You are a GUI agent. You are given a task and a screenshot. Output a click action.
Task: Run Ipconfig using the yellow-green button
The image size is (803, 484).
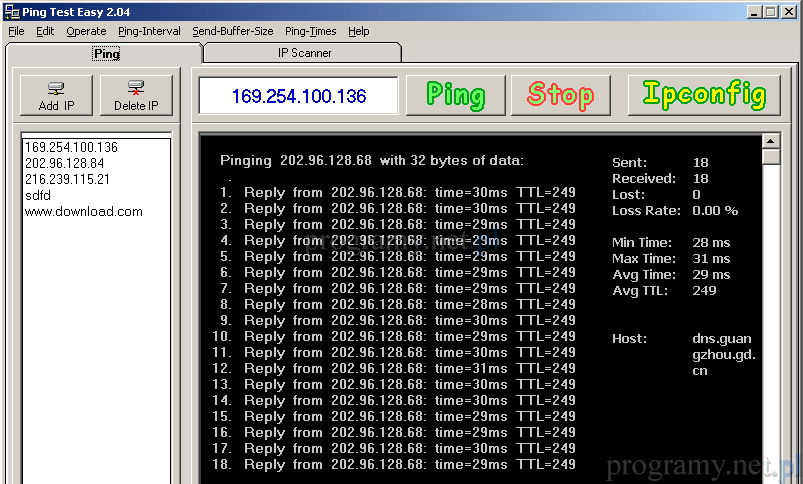coord(704,95)
